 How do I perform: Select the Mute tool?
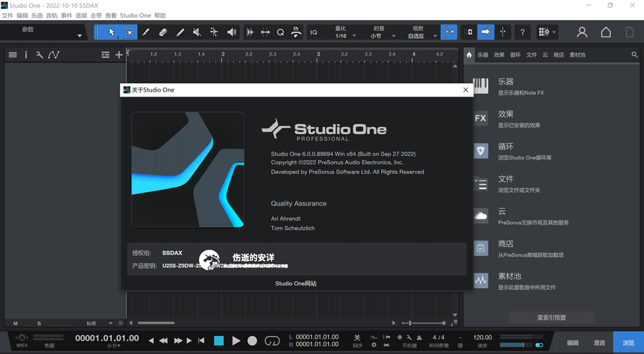[197, 32]
